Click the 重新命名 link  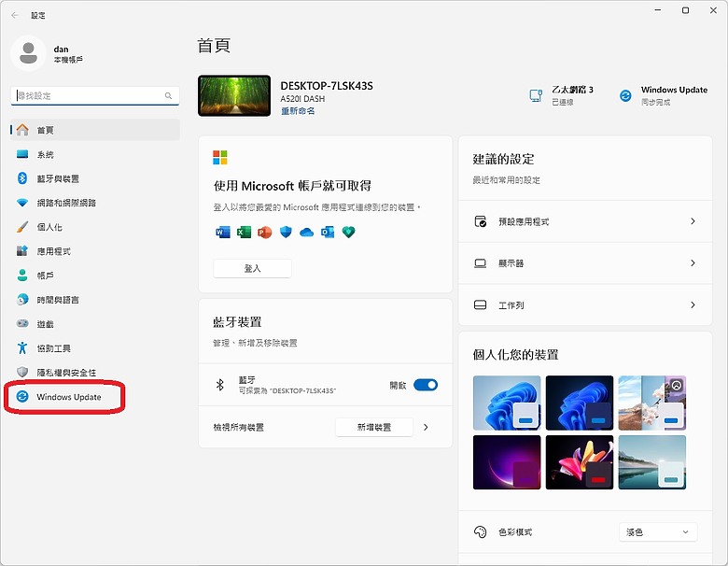(x=298, y=111)
